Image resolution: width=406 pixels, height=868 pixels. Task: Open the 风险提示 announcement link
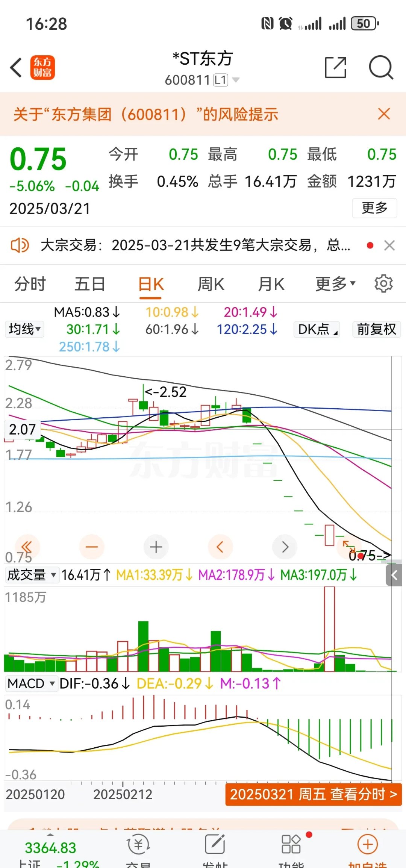coord(146,114)
